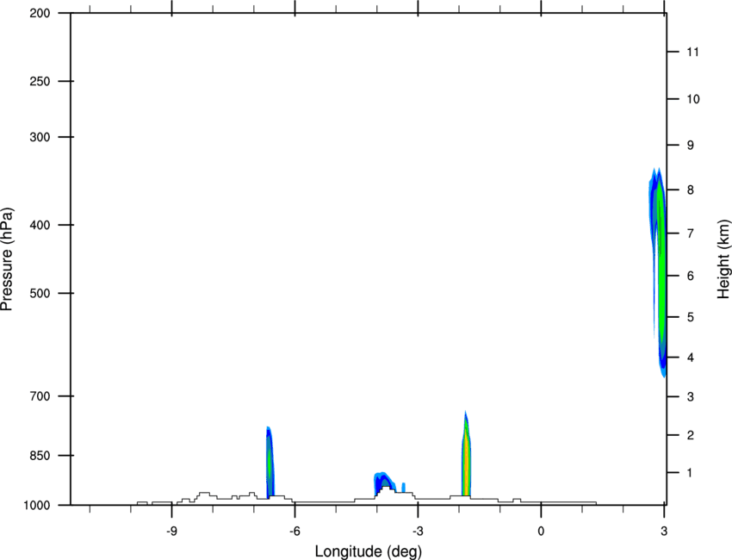This screenshot has height=560, width=732.
Task: Pick the 6 km height label
Action: click(691, 276)
